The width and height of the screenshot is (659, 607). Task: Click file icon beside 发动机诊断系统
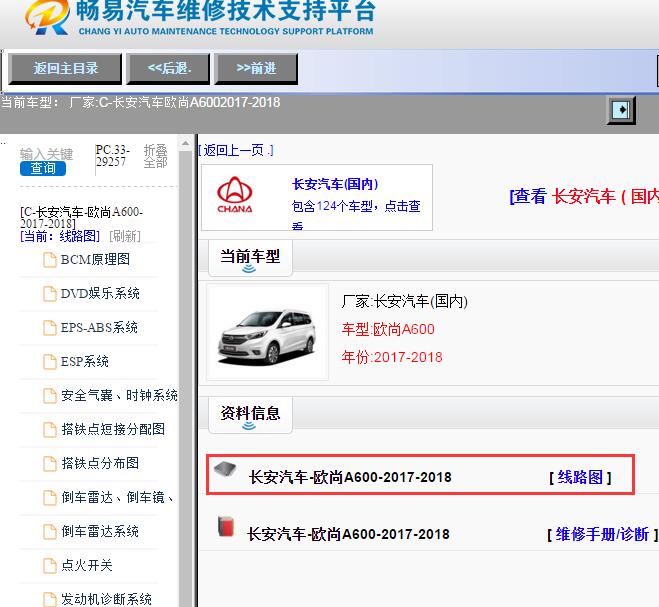[50, 599]
